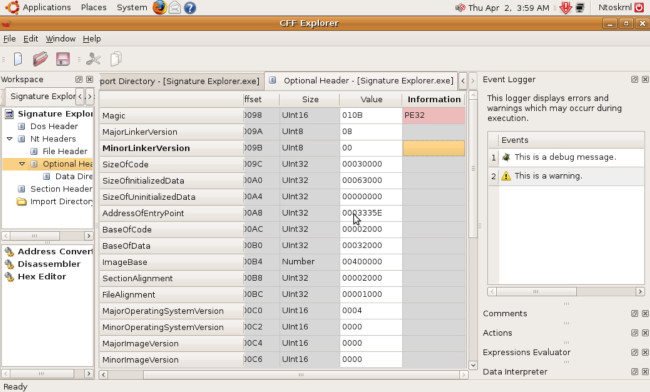
Task: Open the Help launcher in top panel
Action: tap(190, 7)
